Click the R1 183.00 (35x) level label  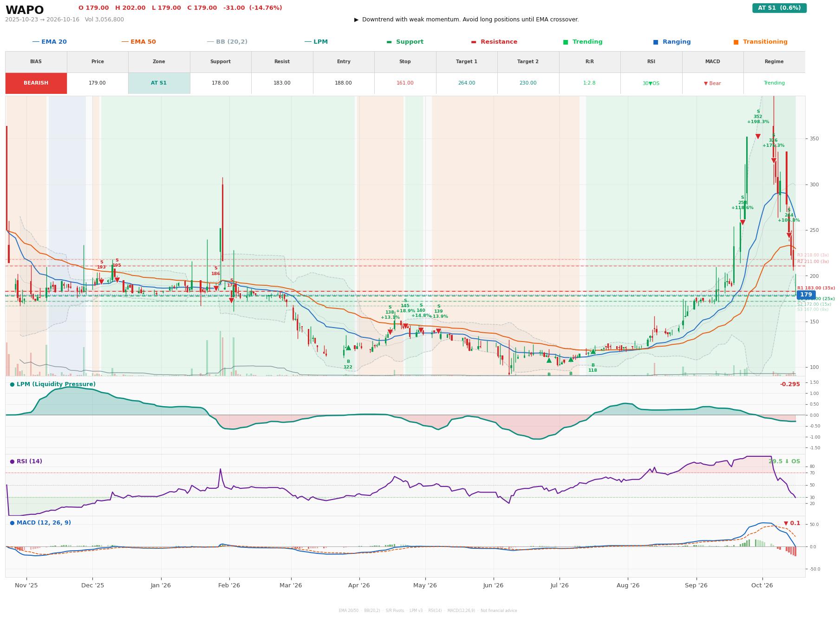tap(816, 288)
